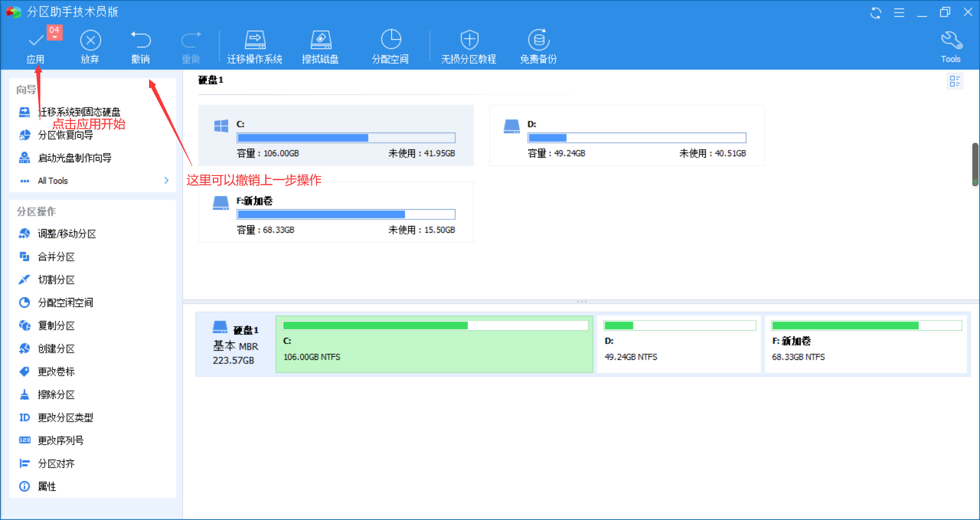Open the hamburger menu in title bar
Screen dimensions: 980x520
[x=899, y=13]
